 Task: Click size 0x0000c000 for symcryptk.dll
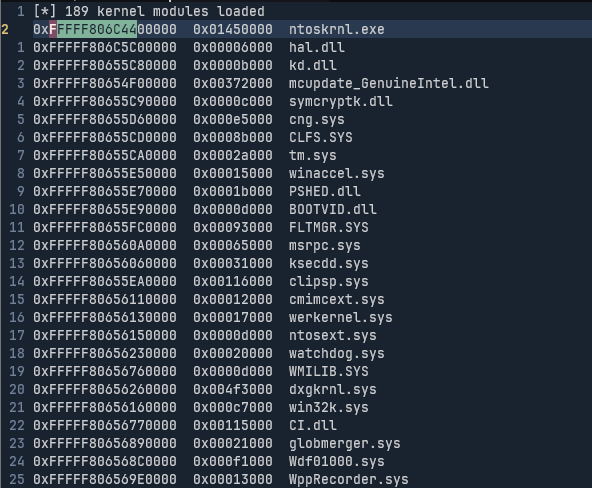click(233, 102)
